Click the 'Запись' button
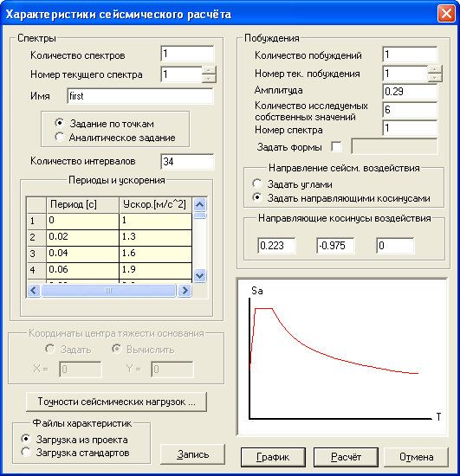This screenshot has height=476, width=460. coord(192,454)
